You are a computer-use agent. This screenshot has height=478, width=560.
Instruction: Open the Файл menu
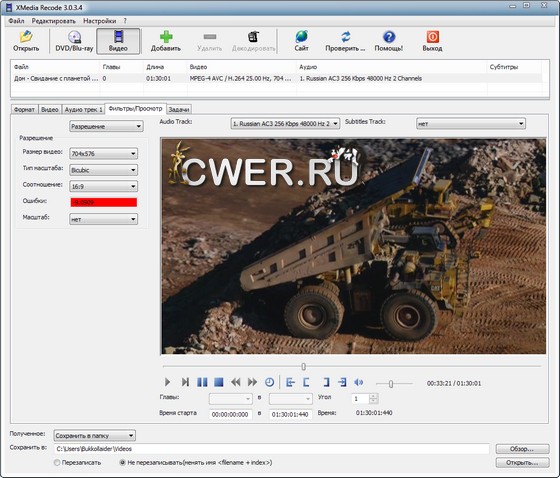pos(16,21)
